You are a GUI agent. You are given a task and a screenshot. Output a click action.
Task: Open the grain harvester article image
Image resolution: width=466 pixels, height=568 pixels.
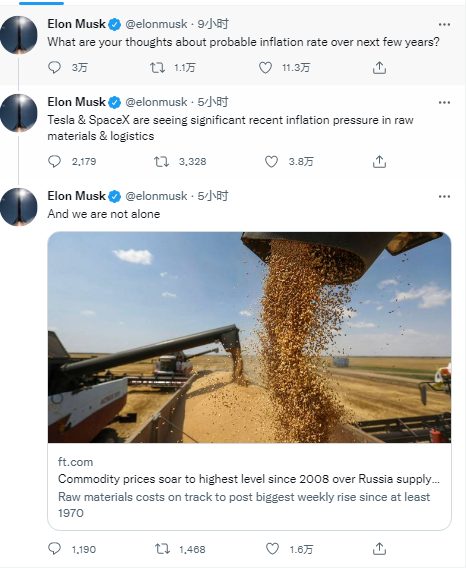click(249, 337)
